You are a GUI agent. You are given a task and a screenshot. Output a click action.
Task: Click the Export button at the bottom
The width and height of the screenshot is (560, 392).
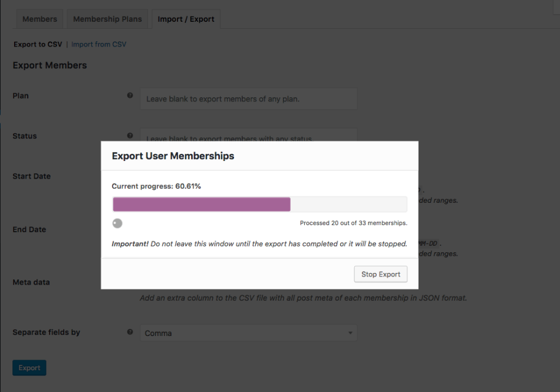29,367
